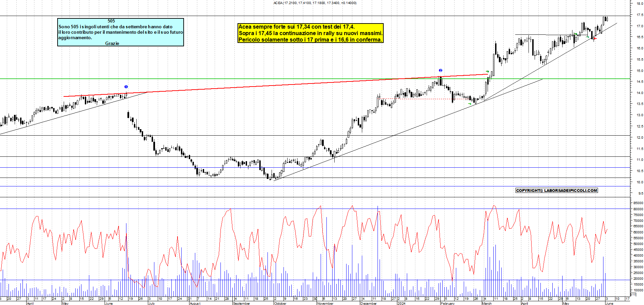Click the red arrow marker near 16.5 in May

tap(595, 38)
